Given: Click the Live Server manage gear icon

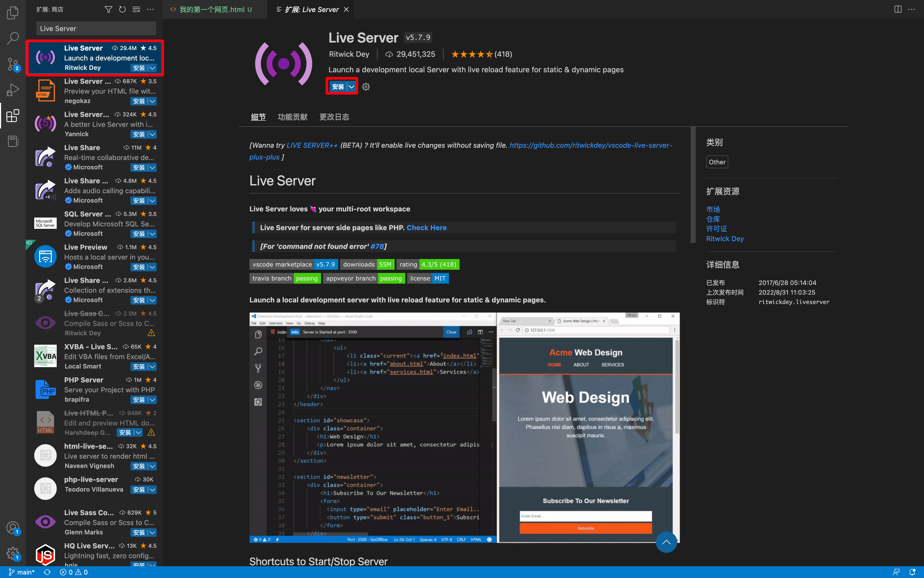Looking at the screenshot, I should 366,87.
